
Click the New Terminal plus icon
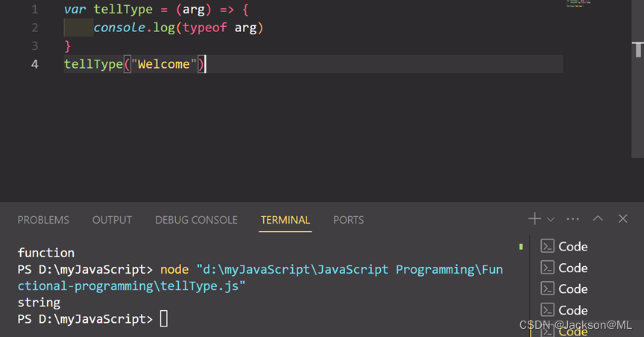tap(534, 219)
